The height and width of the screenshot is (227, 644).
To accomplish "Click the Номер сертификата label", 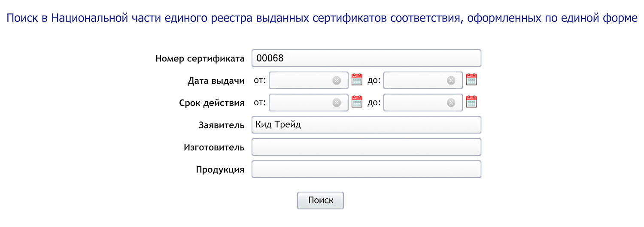I will coord(200,59).
